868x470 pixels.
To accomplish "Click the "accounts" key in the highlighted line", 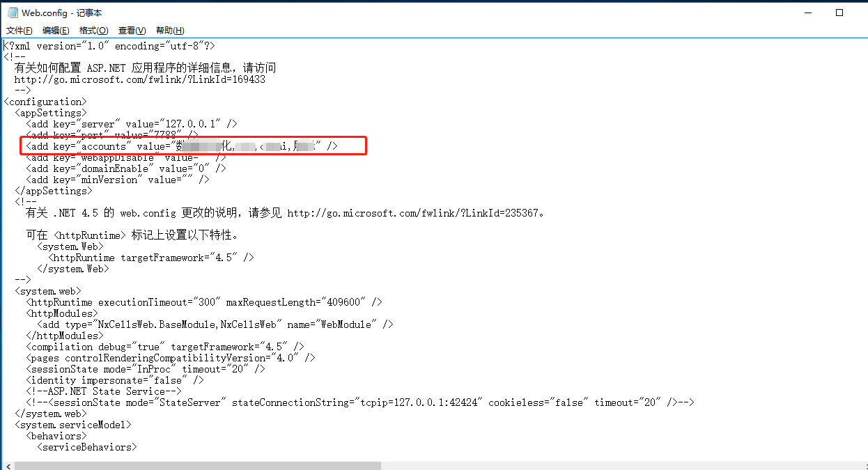I will (104, 146).
